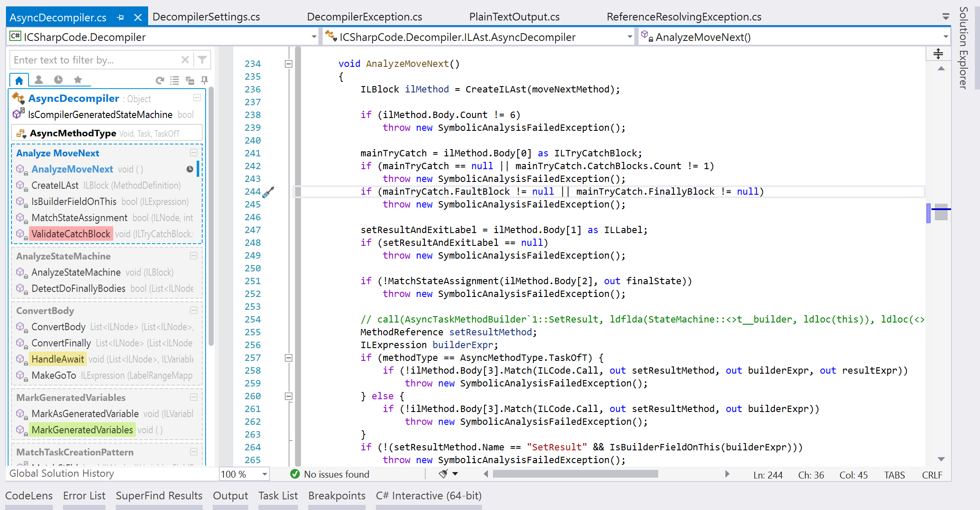Fold the AnalyzeMoveNext method at line 234
Viewport: 980px width, 510px height.
(289, 64)
